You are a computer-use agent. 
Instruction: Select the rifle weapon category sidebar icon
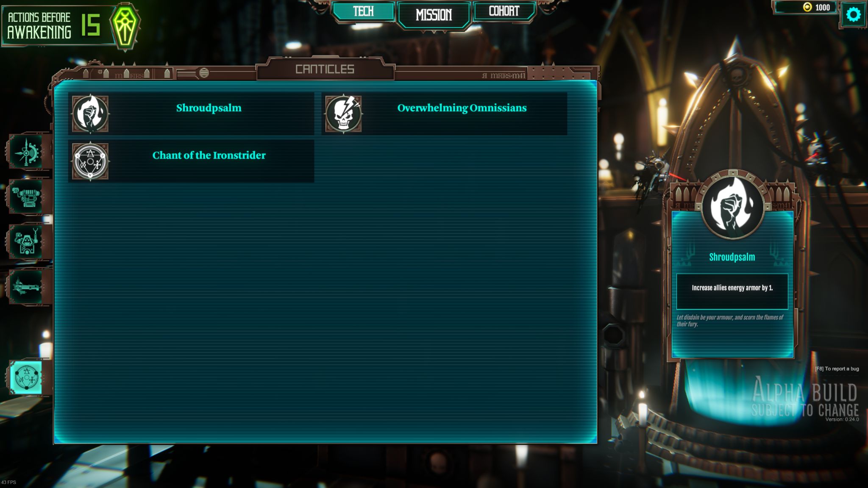[x=28, y=287]
